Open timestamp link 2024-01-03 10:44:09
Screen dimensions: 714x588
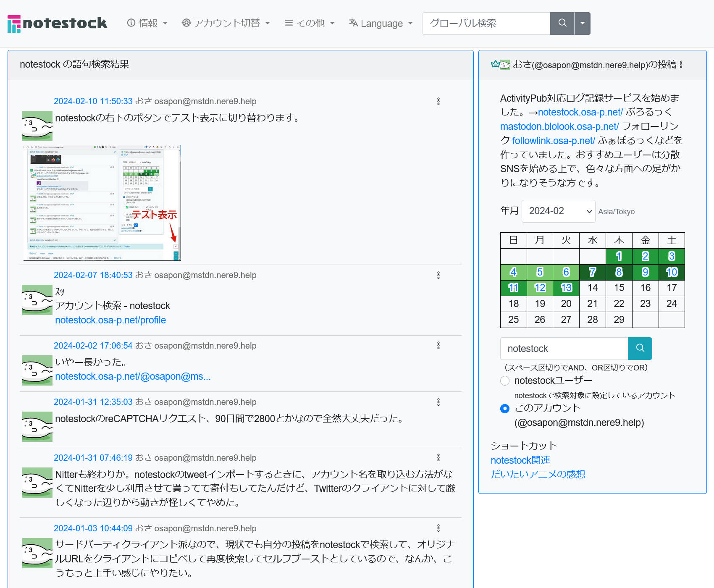click(x=93, y=528)
